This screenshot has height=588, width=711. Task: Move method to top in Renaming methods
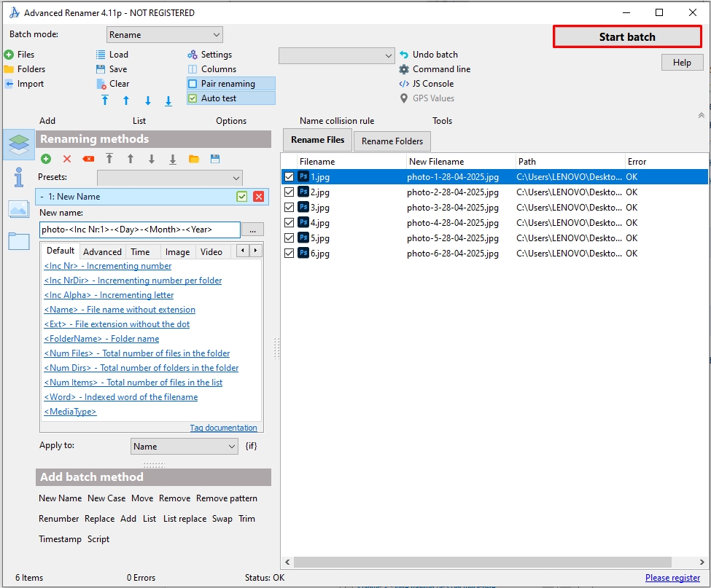click(x=109, y=159)
